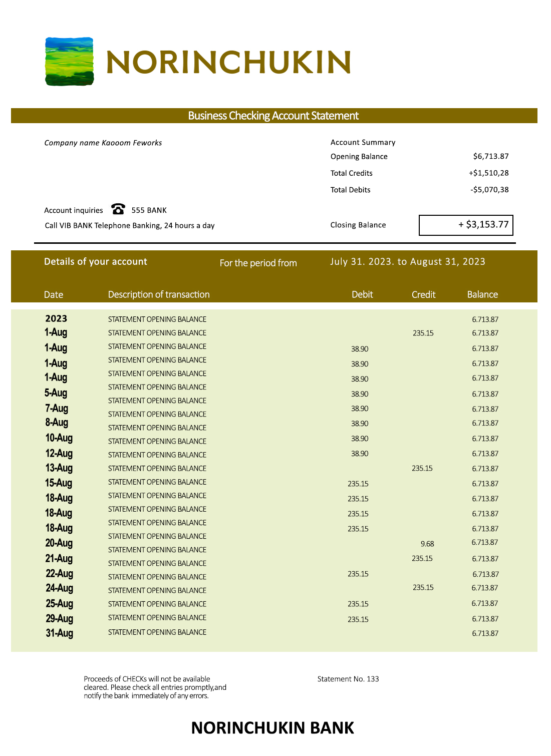Click the 9.68 credit entry
The image size is (551, 756).
tap(427, 544)
